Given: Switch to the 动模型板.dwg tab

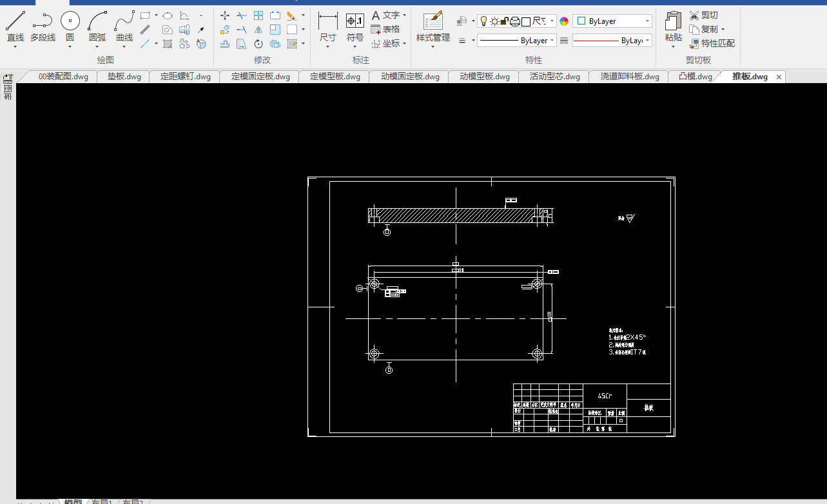Looking at the screenshot, I should (484, 77).
